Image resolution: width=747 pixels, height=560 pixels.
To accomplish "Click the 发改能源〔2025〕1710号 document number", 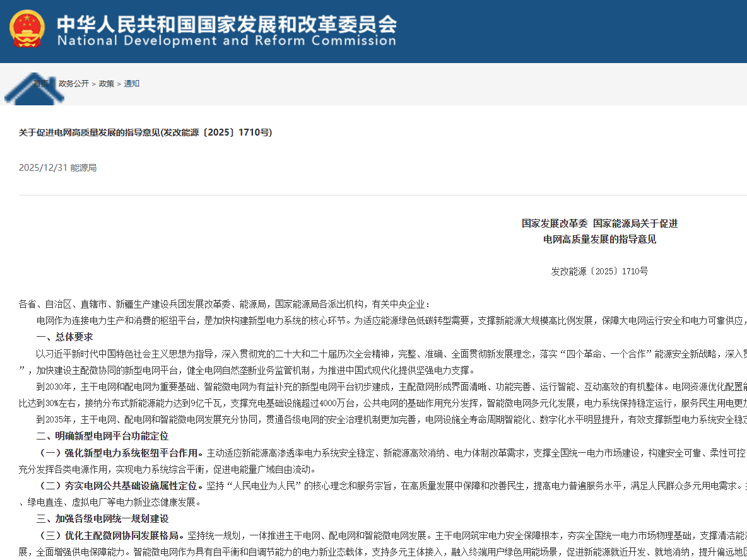I will [x=601, y=271].
